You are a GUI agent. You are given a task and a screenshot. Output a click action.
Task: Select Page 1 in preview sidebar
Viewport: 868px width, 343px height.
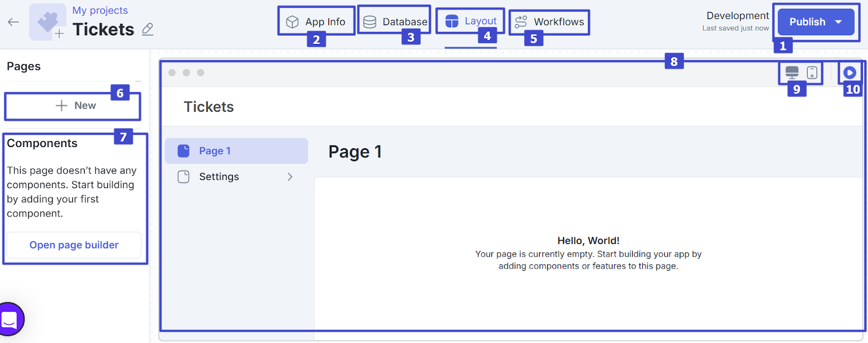click(x=215, y=151)
